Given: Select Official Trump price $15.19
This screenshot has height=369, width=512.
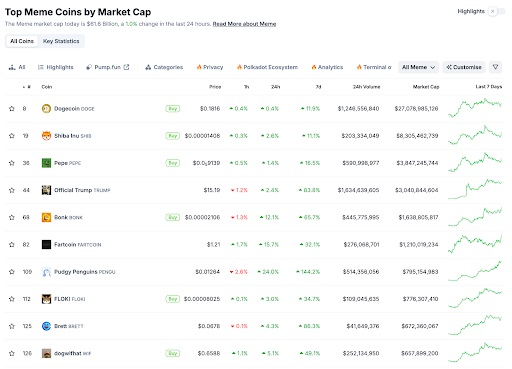Looking at the screenshot, I should pyautogui.click(x=212, y=190).
